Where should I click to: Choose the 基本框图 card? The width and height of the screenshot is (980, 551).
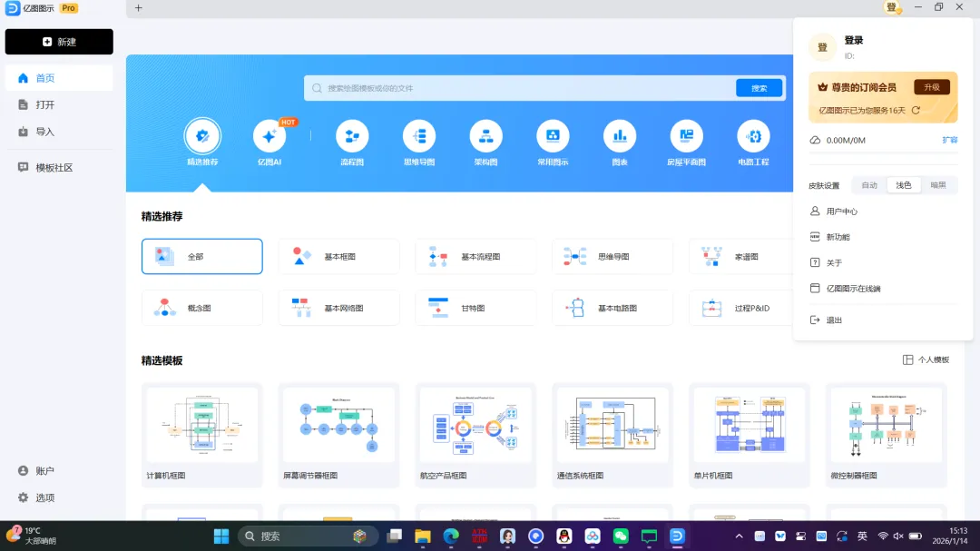[x=338, y=256]
